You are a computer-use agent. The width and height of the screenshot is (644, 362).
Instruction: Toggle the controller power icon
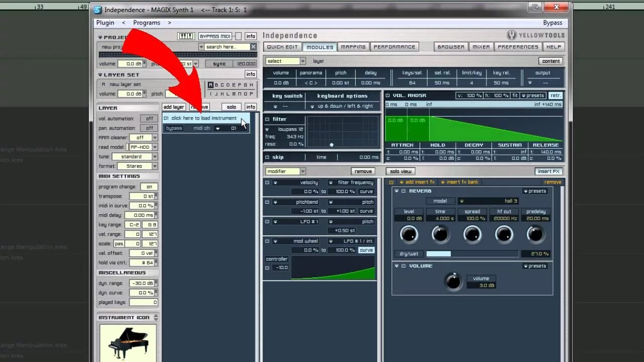267,267
